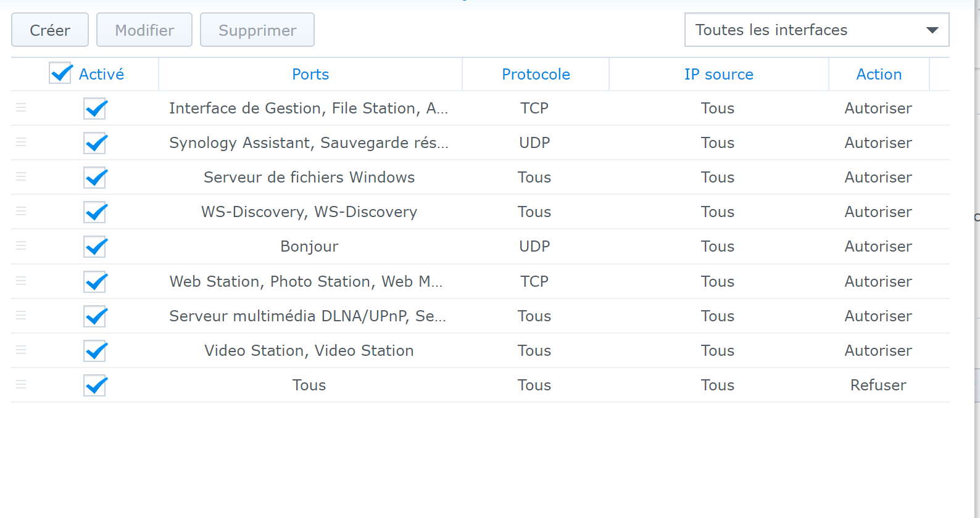Click the drag handle on the Bonjour rule

(21, 246)
